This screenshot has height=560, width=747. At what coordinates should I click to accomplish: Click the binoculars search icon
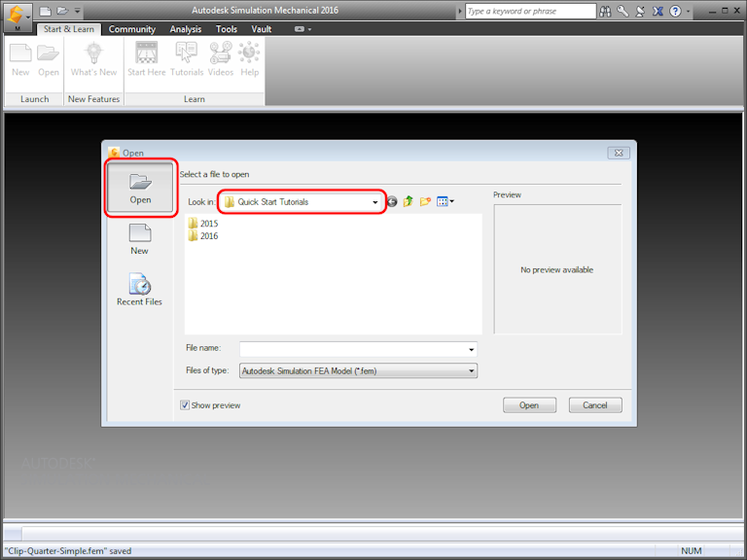click(606, 11)
